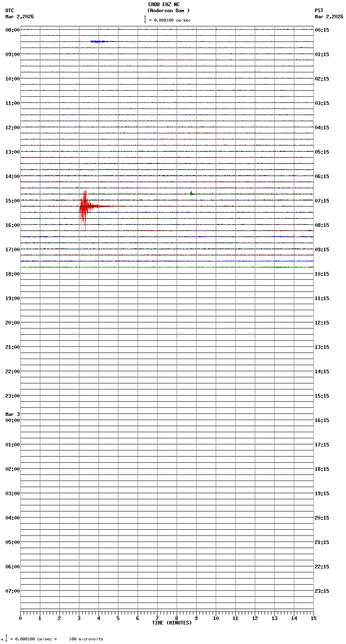This screenshot has height=644, width=346.
Task: Click the '13:00' UTC time label
Action: point(13,152)
